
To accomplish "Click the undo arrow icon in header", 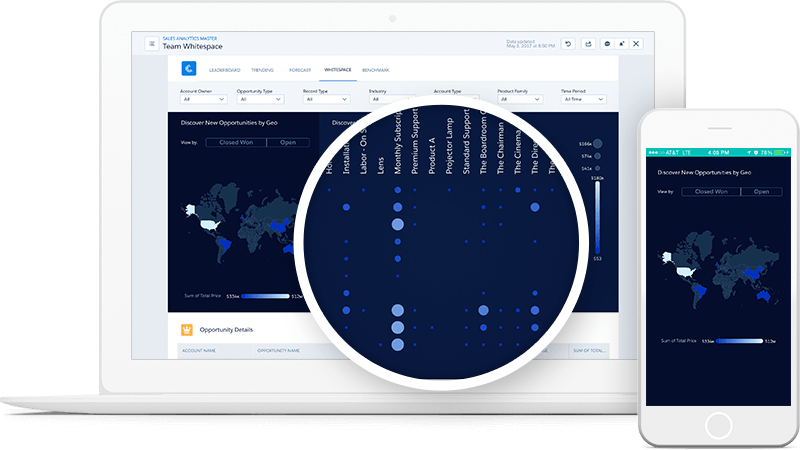I will pyautogui.click(x=568, y=44).
